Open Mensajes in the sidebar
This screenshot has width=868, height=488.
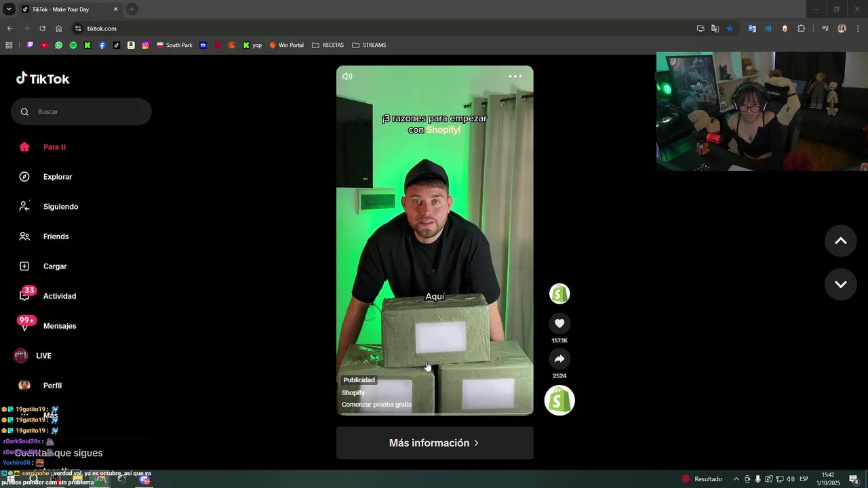[60, 326]
